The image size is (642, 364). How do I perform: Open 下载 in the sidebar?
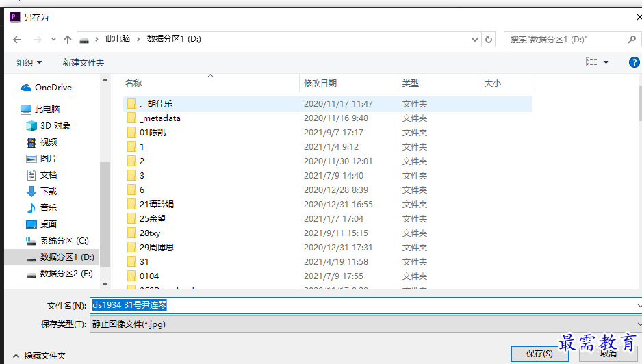[x=42, y=191]
